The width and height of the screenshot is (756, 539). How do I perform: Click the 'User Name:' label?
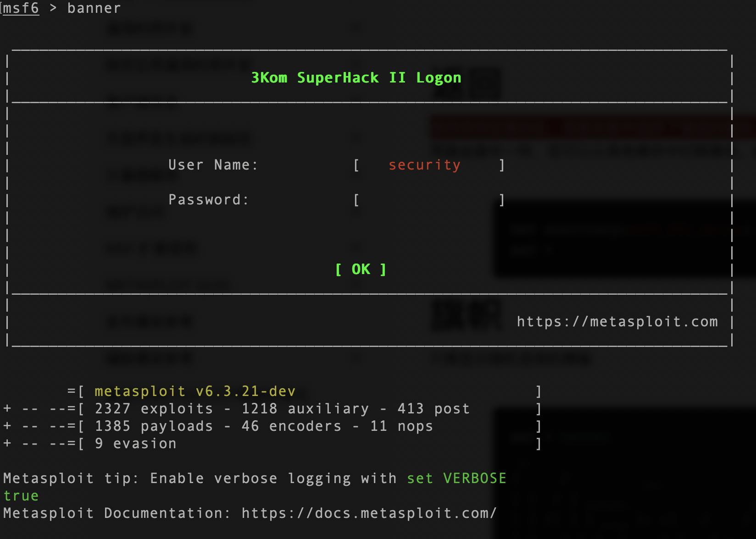click(213, 165)
